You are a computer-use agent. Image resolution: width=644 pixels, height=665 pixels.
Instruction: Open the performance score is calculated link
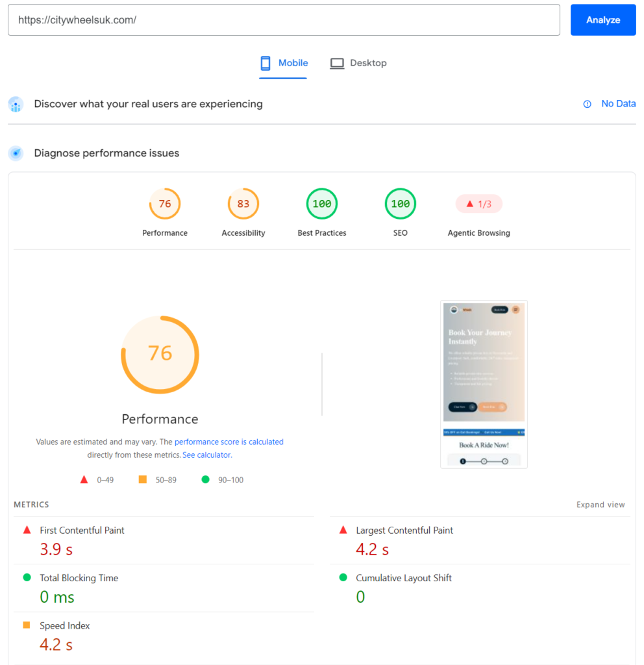(x=229, y=442)
